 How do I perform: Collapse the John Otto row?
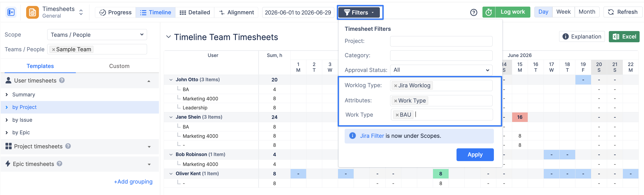[171, 80]
